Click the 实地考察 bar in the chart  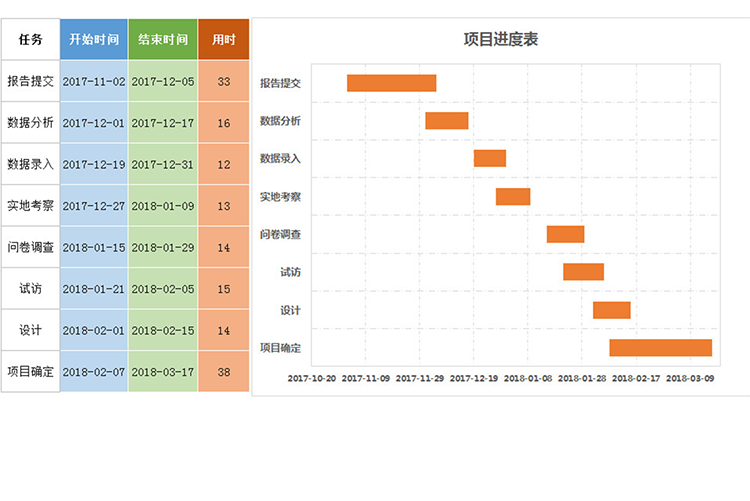pyautogui.click(x=512, y=197)
